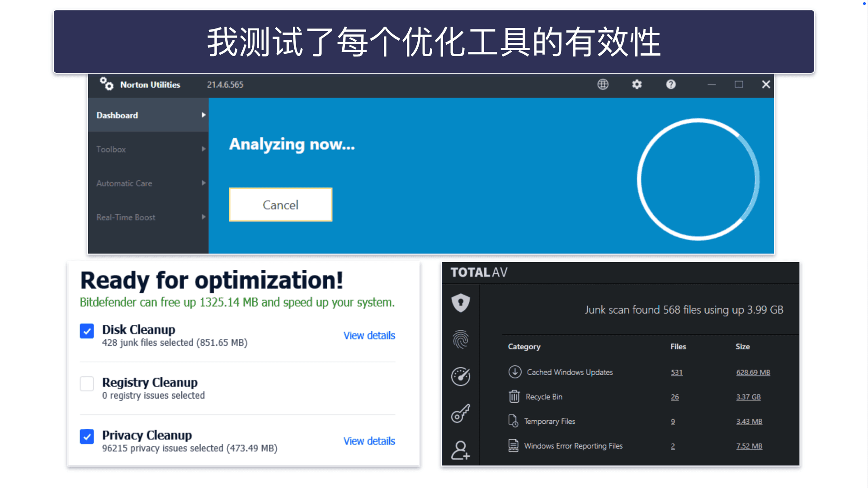
Task: Open the TotalAV fingerprint privacy icon
Action: click(x=461, y=339)
